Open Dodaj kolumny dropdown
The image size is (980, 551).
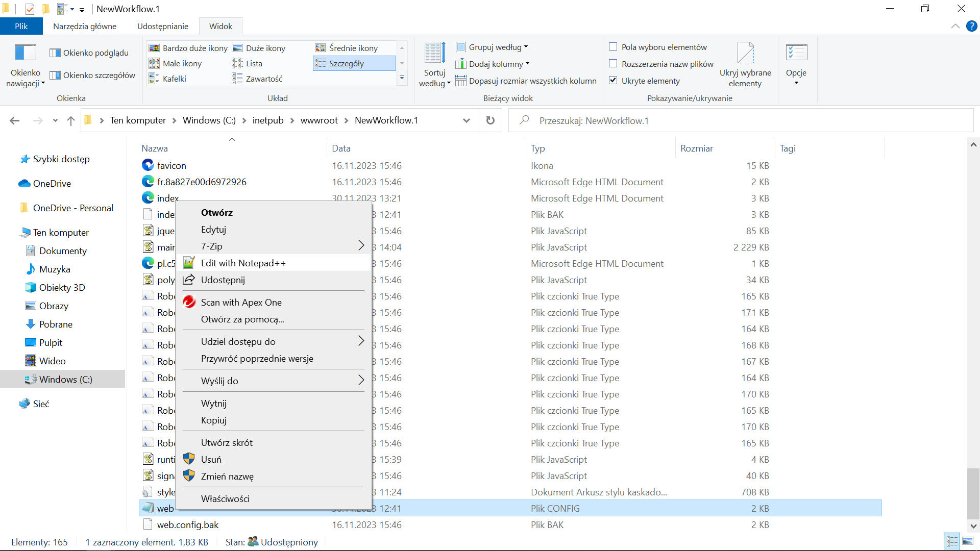coord(493,64)
